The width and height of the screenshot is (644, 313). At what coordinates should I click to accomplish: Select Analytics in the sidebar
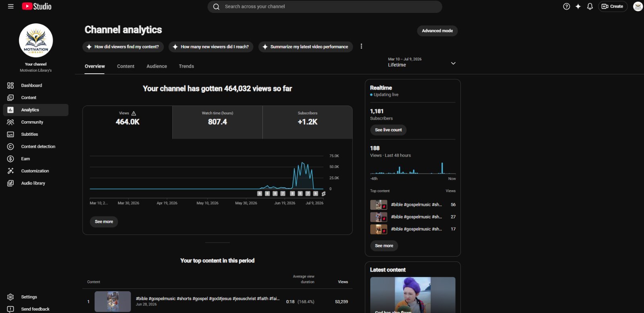(x=35, y=110)
